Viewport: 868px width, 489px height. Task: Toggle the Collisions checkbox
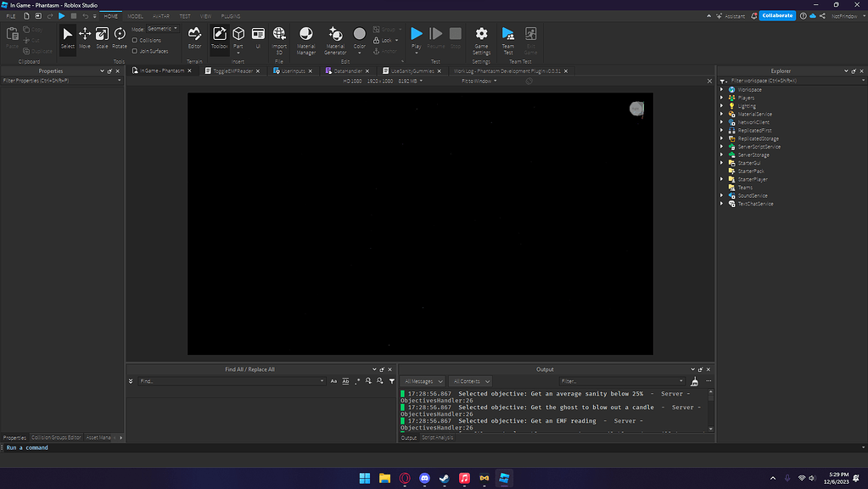(x=134, y=40)
